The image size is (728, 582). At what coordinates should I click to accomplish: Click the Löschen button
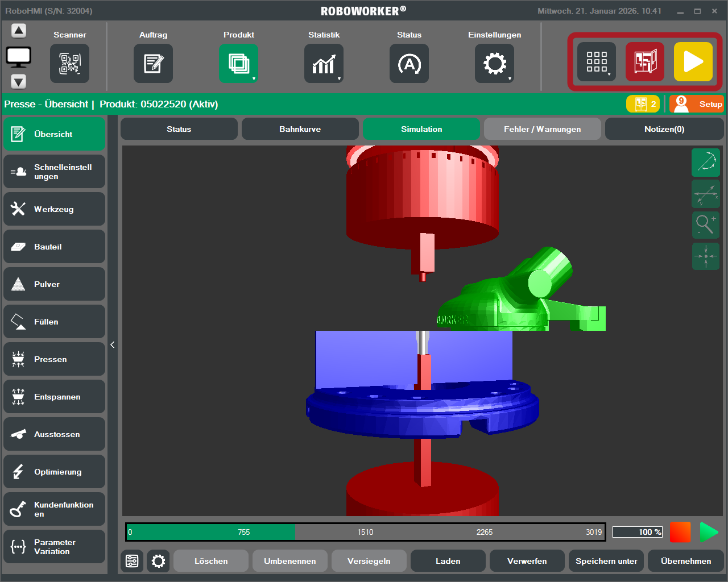point(211,561)
